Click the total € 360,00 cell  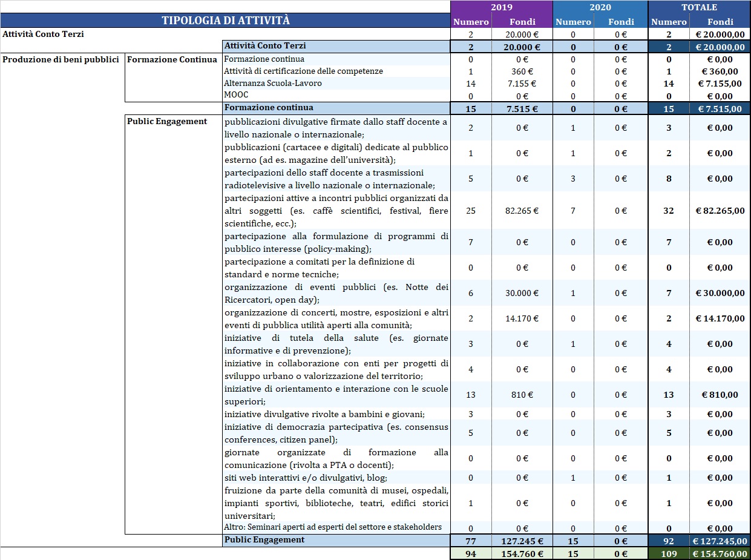(x=720, y=71)
